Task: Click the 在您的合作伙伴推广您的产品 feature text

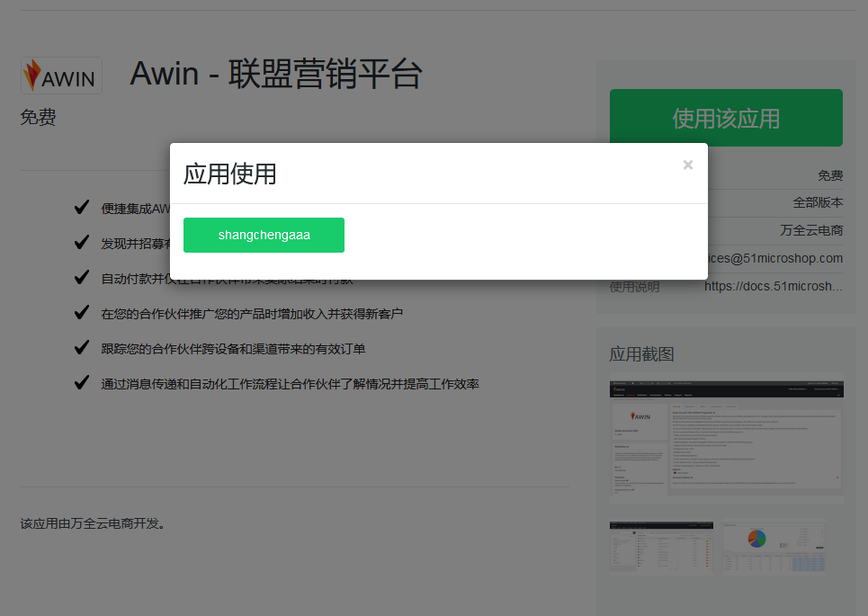Action: click(x=252, y=315)
